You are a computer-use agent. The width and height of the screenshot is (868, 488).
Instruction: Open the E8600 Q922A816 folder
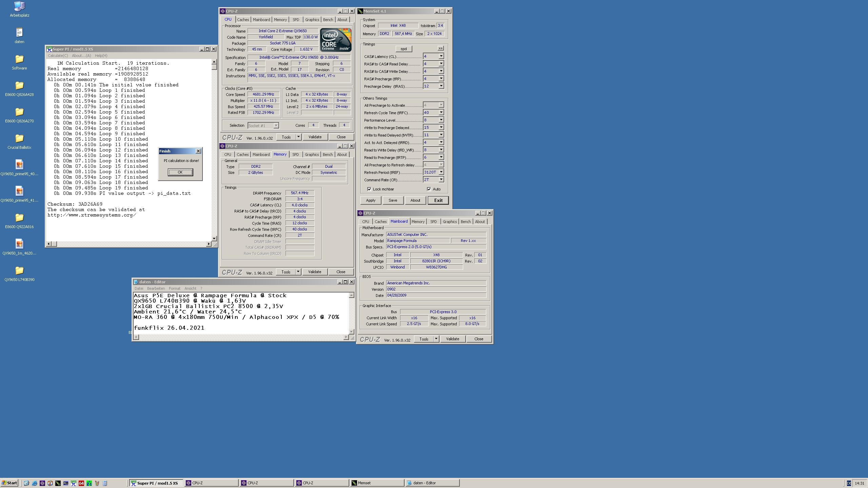19,221
